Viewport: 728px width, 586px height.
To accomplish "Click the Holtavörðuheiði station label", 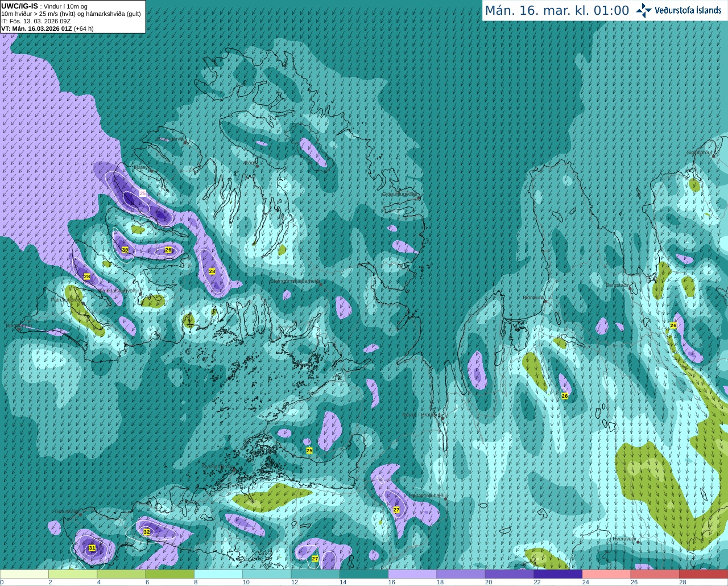I will click(427, 496).
